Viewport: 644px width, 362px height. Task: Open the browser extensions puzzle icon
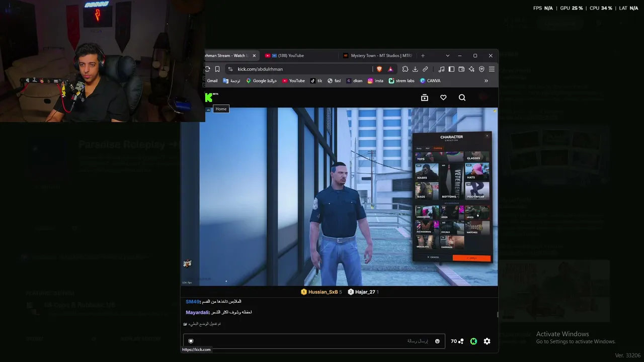click(x=405, y=69)
